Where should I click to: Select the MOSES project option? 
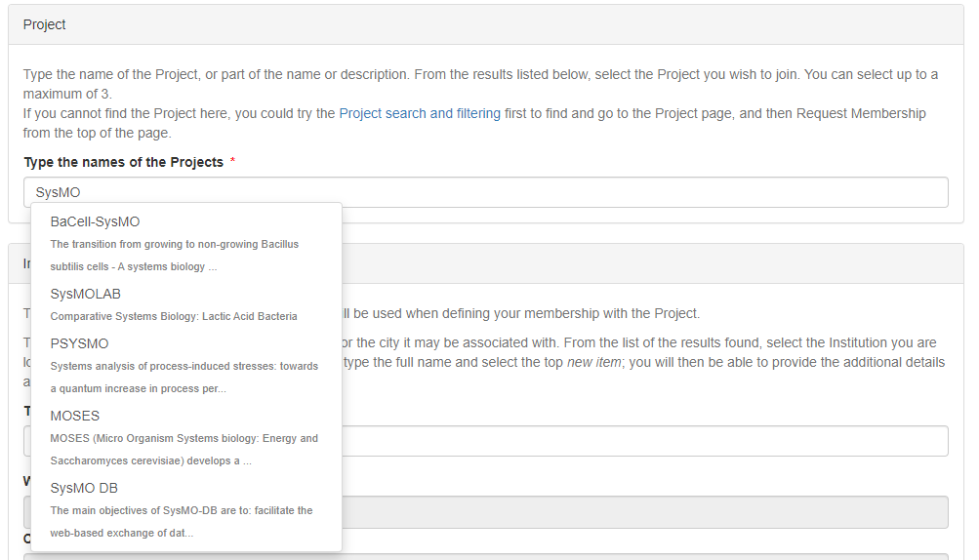74,416
